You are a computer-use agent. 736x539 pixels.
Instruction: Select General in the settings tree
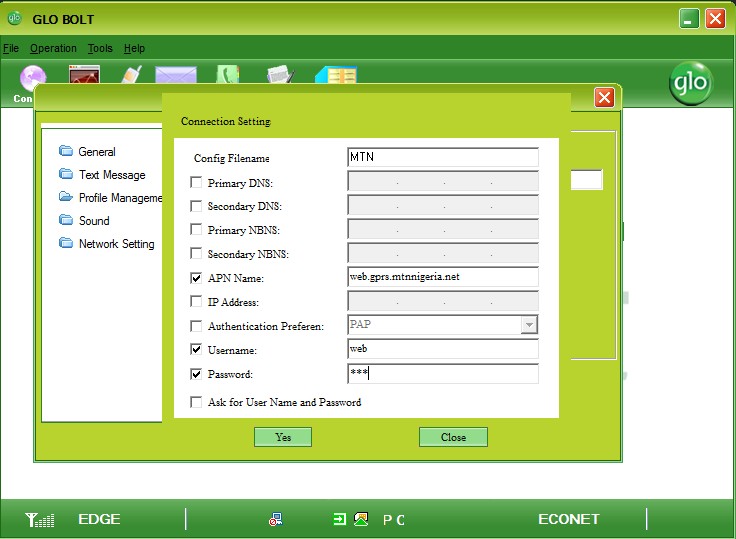[x=97, y=152]
